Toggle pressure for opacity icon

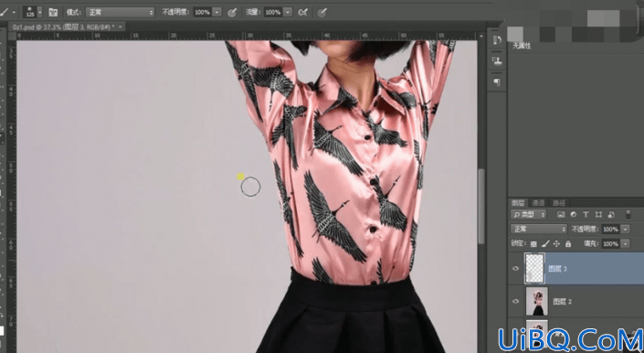[232, 12]
